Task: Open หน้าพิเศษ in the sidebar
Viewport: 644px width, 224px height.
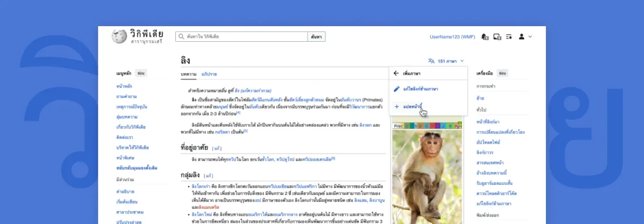Action: tap(125, 158)
